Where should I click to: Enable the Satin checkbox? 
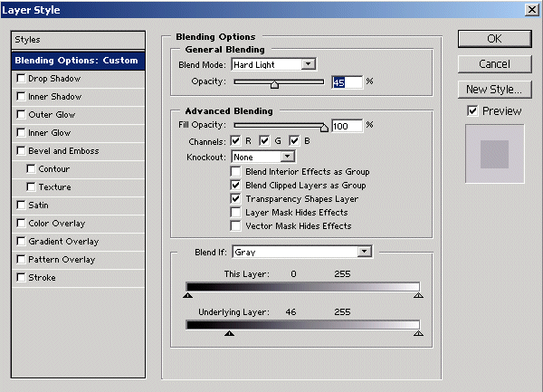pyautogui.click(x=21, y=205)
